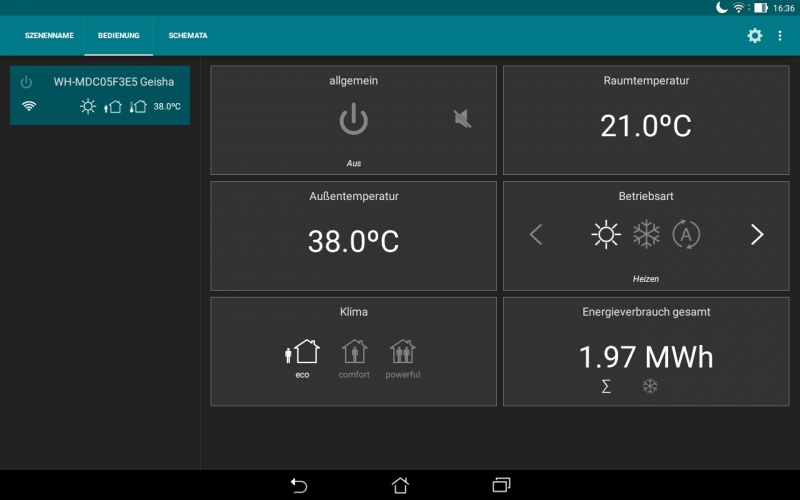800x500 pixels.
Task: Switch to the Szenenname tab
Action: point(49,36)
